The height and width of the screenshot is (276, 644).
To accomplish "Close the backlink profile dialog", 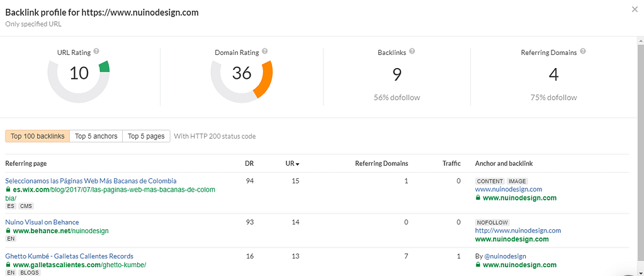I will pyautogui.click(x=635, y=10).
